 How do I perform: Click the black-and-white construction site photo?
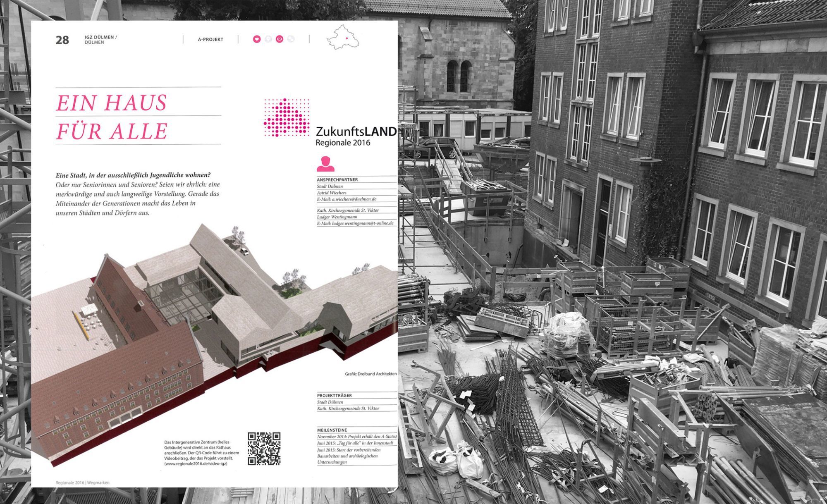pos(612,252)
